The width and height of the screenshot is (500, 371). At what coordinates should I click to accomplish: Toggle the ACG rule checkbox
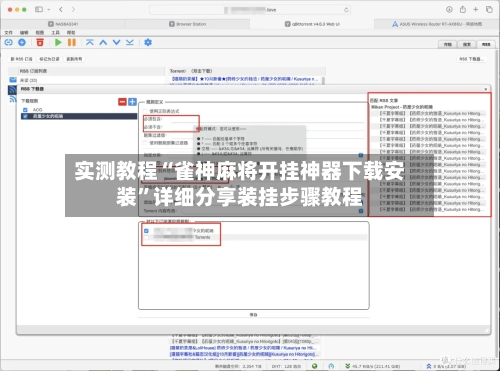click(x=25, y=110)
